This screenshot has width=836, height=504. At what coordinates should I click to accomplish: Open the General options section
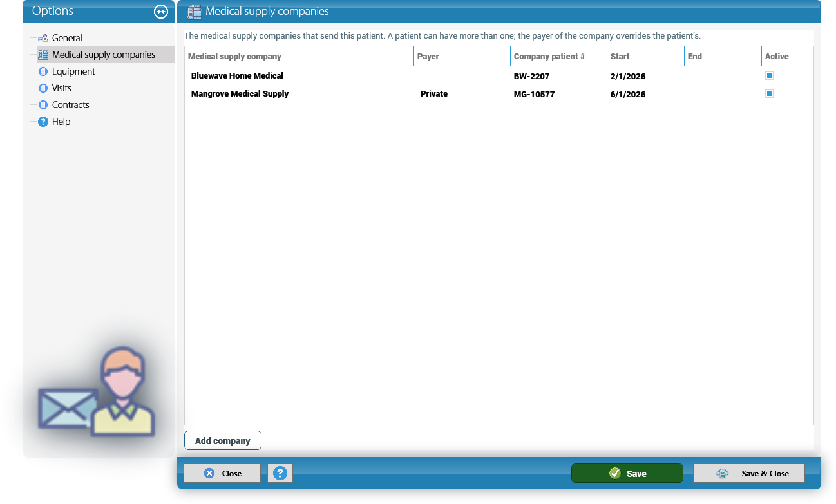67,38
